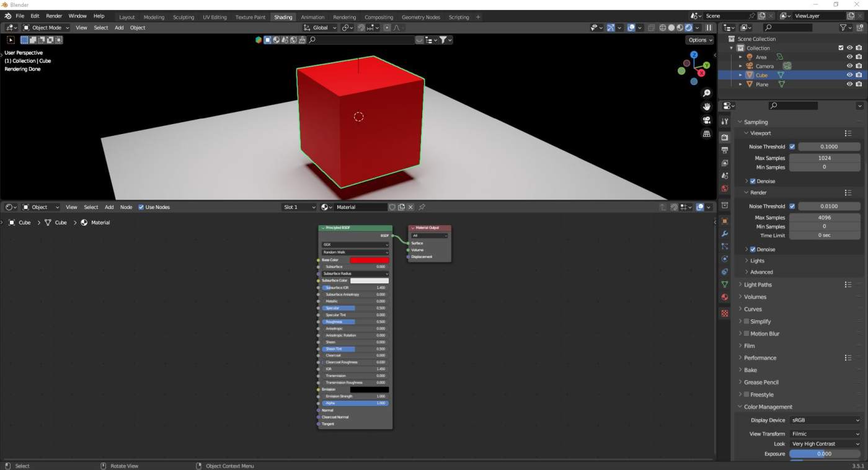Viewport: 868px width, 470px height.
Task: Enable the Use Nodes checkbox
Action: 141,207
